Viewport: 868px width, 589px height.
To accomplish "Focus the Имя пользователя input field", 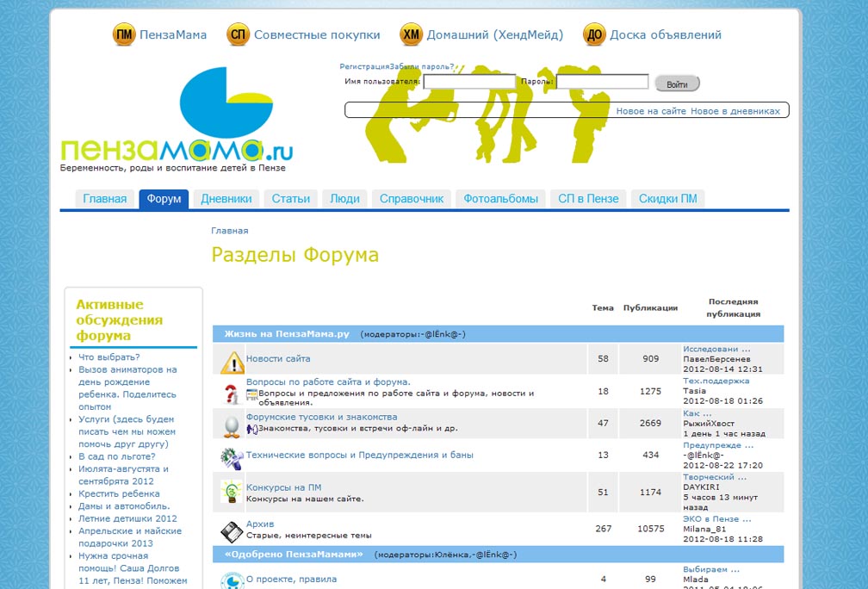I will tap(469, 82).
